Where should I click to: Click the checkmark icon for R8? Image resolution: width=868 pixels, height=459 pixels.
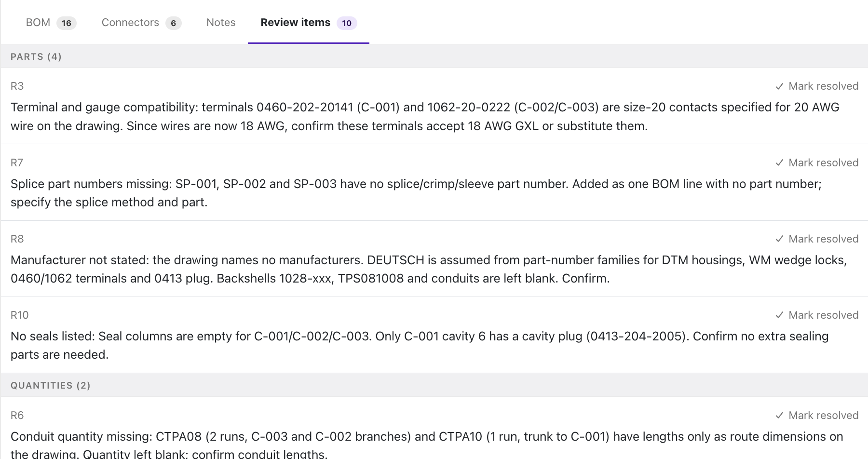coord(779,239)
